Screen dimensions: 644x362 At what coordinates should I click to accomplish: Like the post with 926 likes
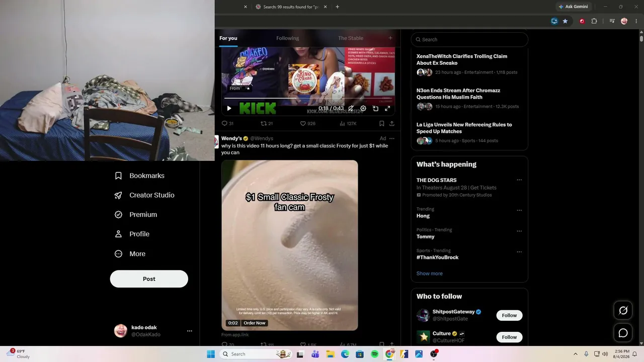pos(308,123)
